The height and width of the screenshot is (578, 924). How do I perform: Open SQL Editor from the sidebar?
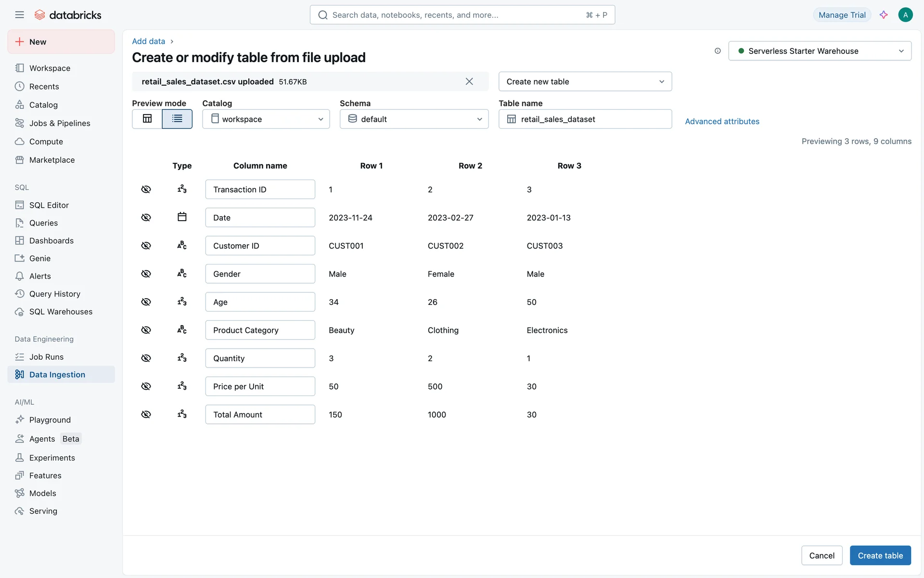click(x=49, y=205)
